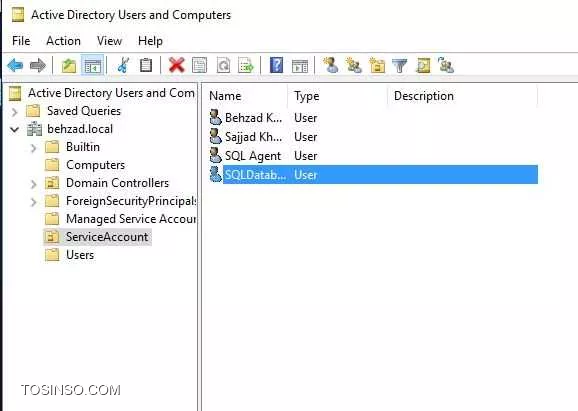Viewport: 578px width, 411px height.
Task: Click the Cut scissors toolbar icon
Action: (x=123, y=66)
